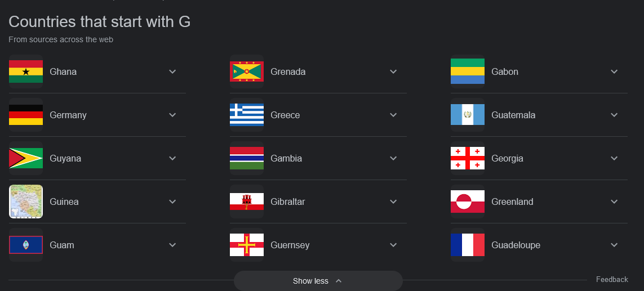The image size is (644, 291).
Task: Open the Guinea map thumbnail
Action: [x=26, y=202]
